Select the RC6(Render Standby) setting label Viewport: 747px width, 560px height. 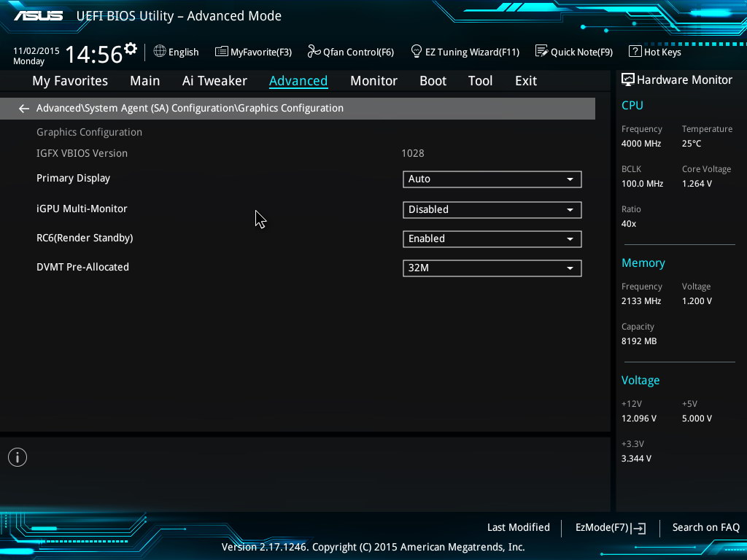[85, 238]
